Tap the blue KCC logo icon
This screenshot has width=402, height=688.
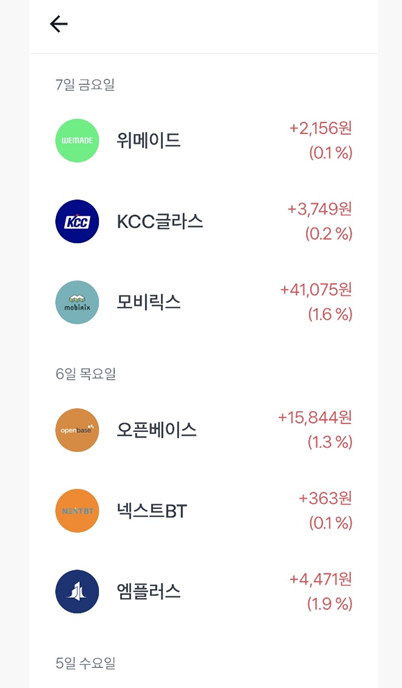point(77,221)
